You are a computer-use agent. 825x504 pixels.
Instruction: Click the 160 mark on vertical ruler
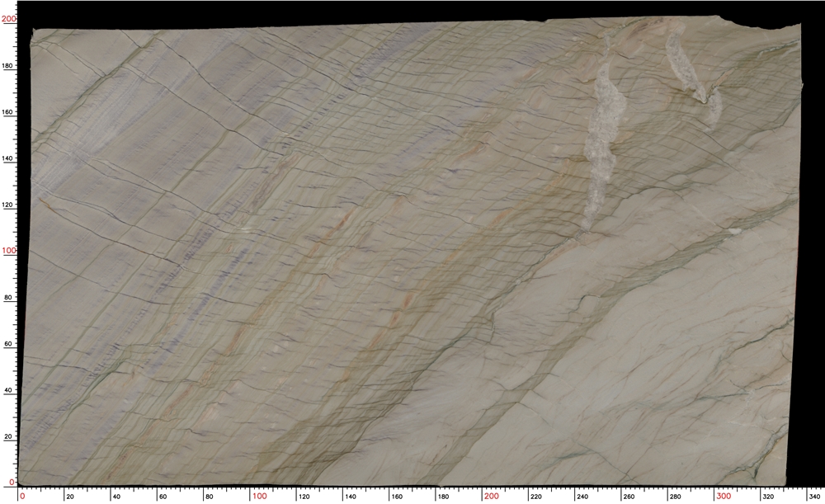(7, 112)
